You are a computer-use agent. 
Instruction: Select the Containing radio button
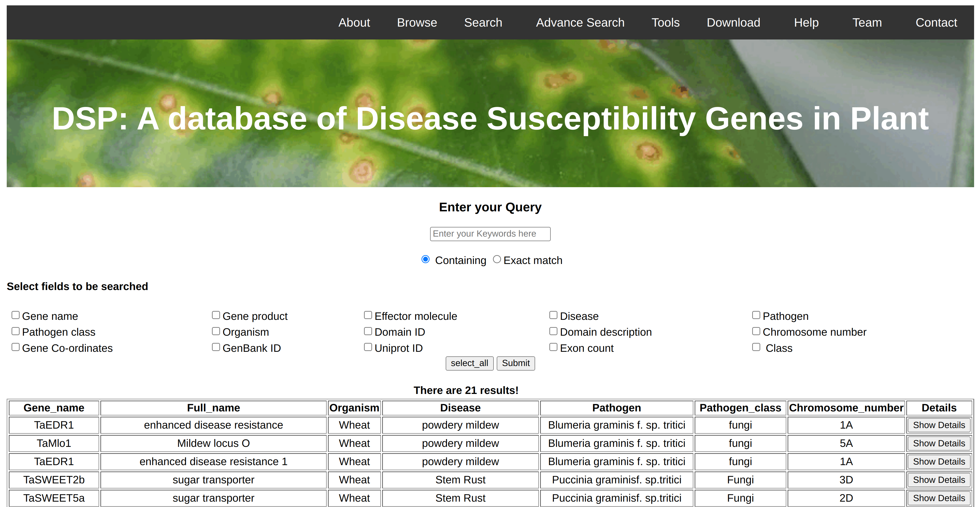(x=425, y=259)
